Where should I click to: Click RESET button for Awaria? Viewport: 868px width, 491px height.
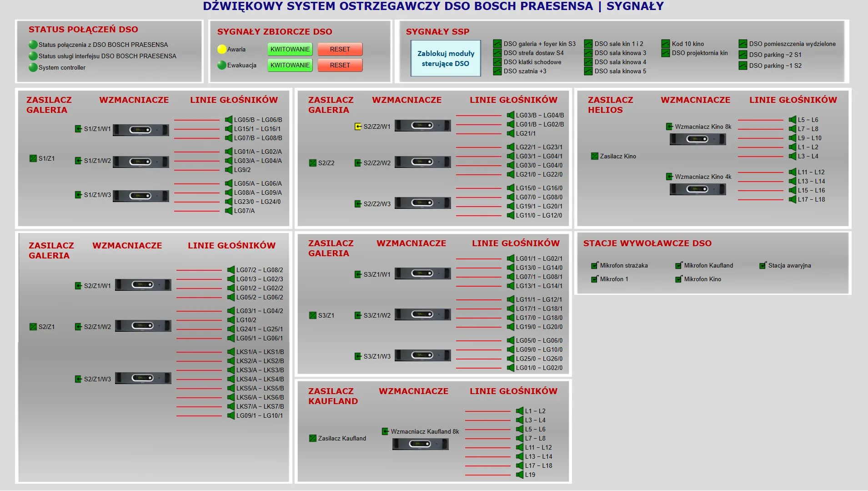pos(340,49)
